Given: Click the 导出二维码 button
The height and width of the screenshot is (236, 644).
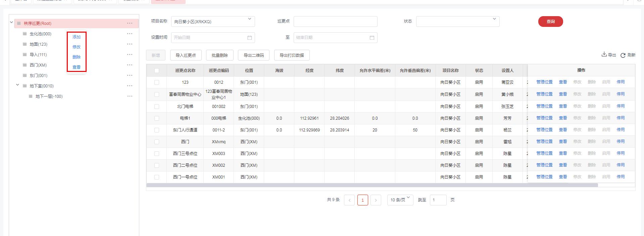Looking at the screenshot, I should (x=253, y=55).
